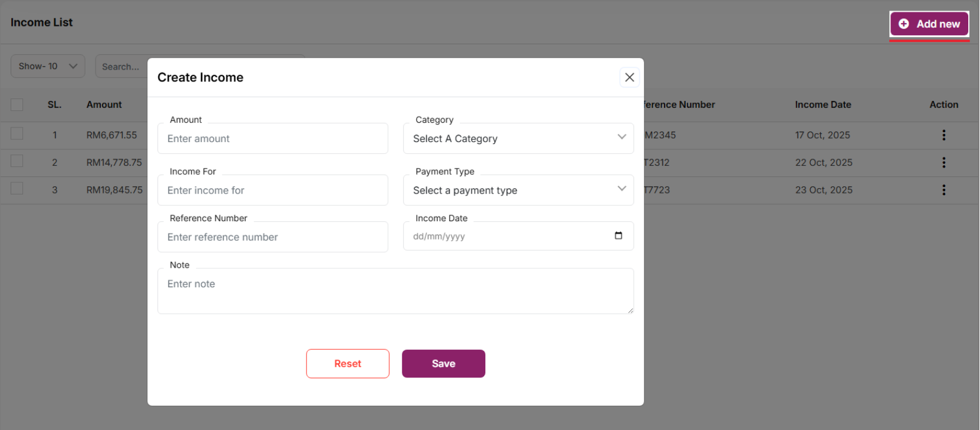Open action menu for 22 Oct income

pyautogui.click(x=943, y=162)
